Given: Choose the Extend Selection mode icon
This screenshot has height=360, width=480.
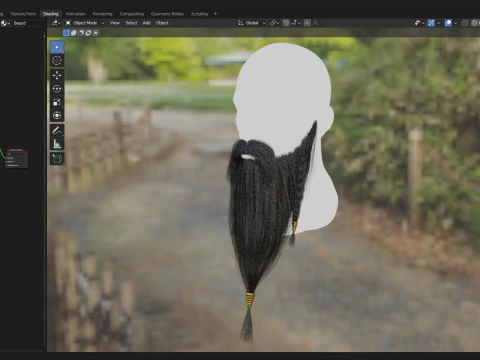Looking at the screenshot, I should [x=74, y=33].
